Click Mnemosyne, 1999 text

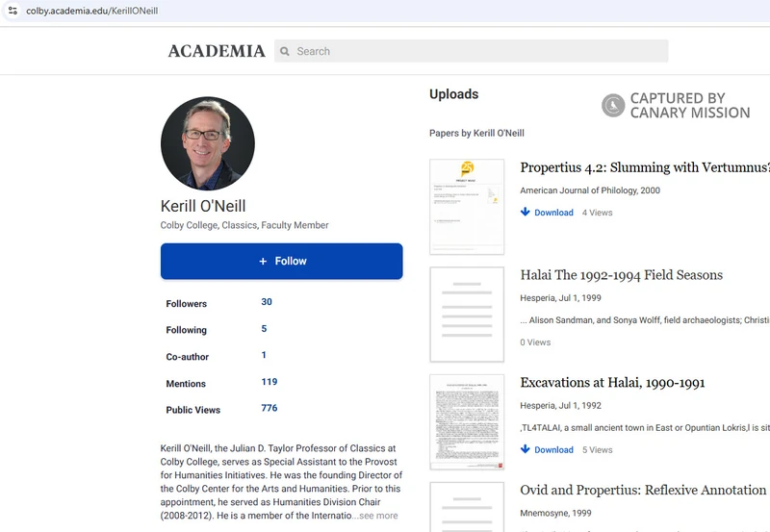(555, 513)
